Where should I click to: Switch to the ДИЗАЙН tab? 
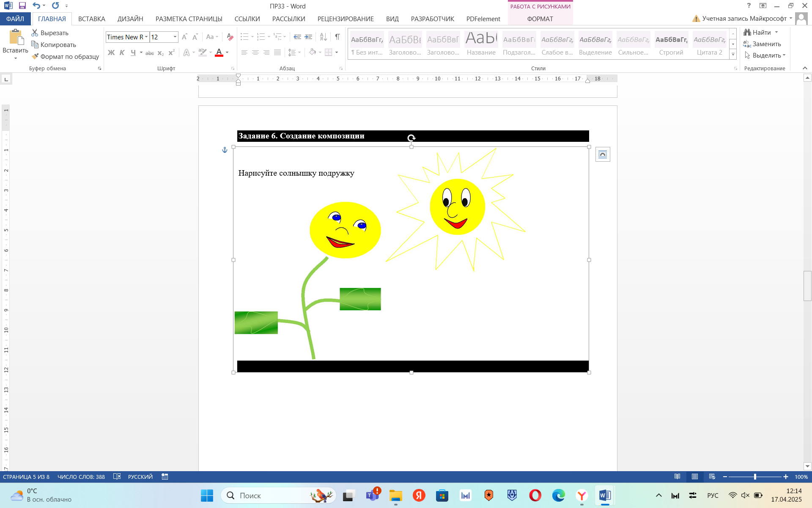point(130,19)
